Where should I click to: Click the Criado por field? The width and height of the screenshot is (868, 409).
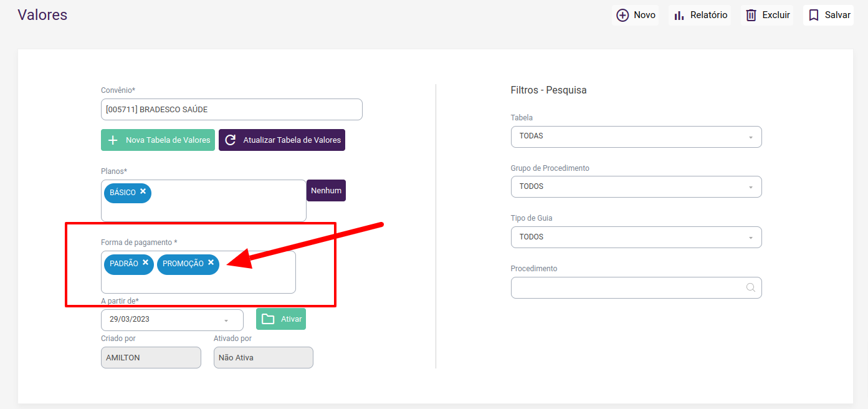pyautogui.click(x=151, y=358)
